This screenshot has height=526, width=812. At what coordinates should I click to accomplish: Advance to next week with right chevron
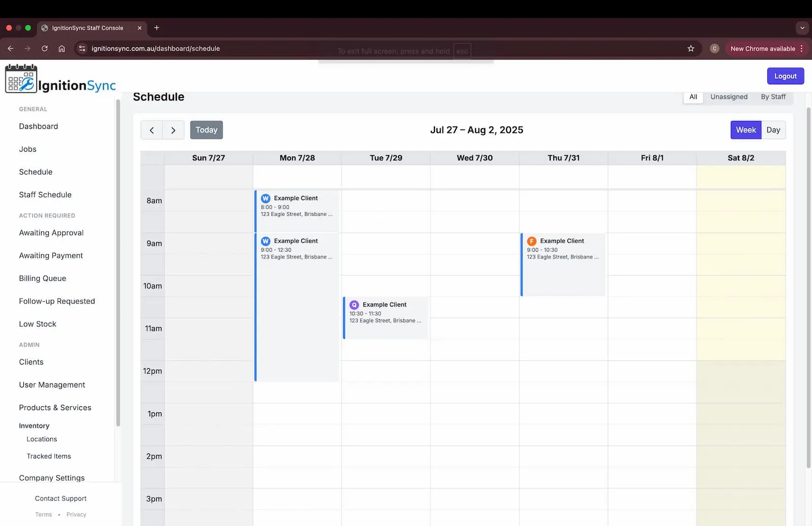pos(173,130)
